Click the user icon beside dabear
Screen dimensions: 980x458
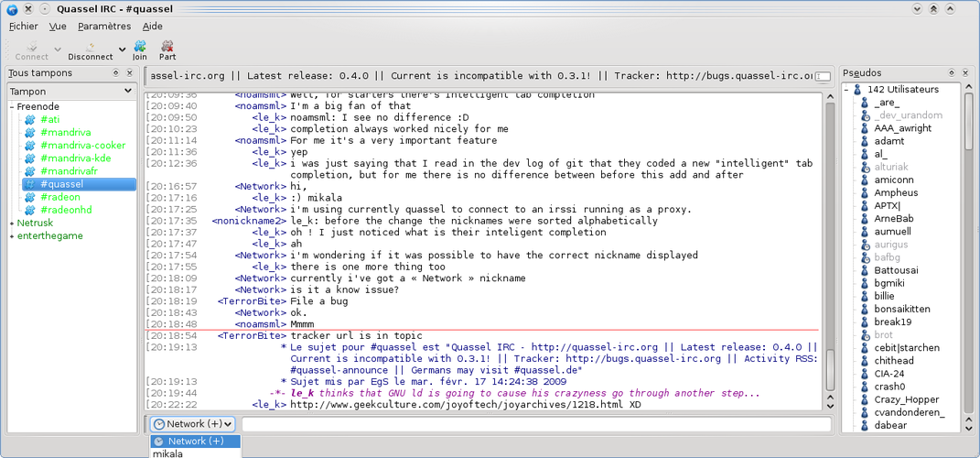point(865,425)
